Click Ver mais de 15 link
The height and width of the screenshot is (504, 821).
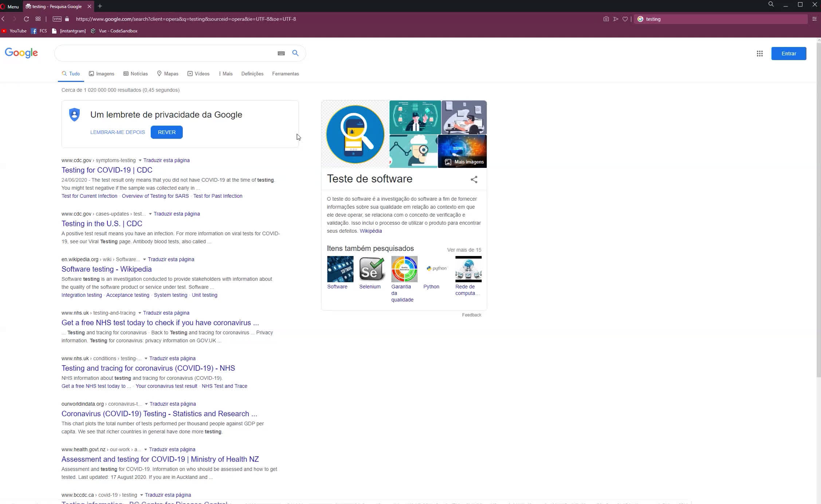click(x=464, y=250)
